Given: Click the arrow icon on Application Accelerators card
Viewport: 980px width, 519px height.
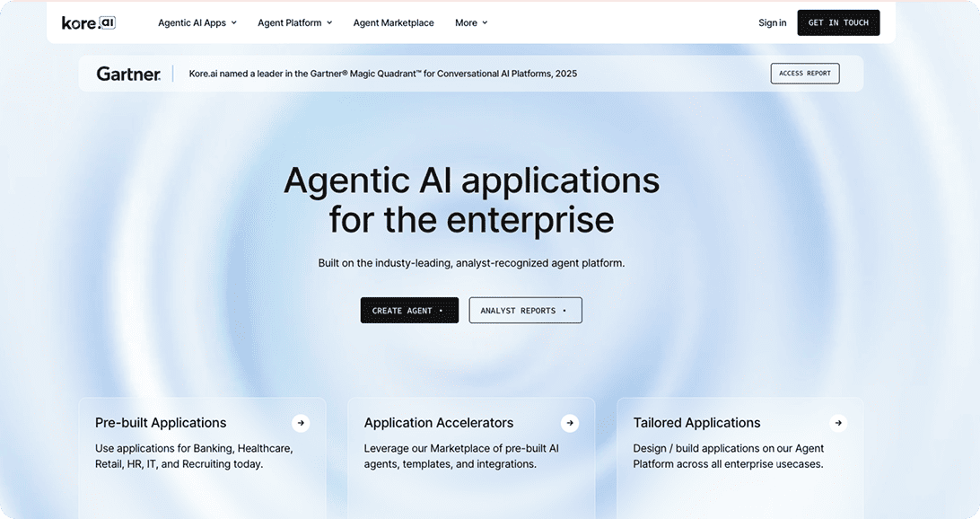Looking at the screenshot, I should point(570,423).
